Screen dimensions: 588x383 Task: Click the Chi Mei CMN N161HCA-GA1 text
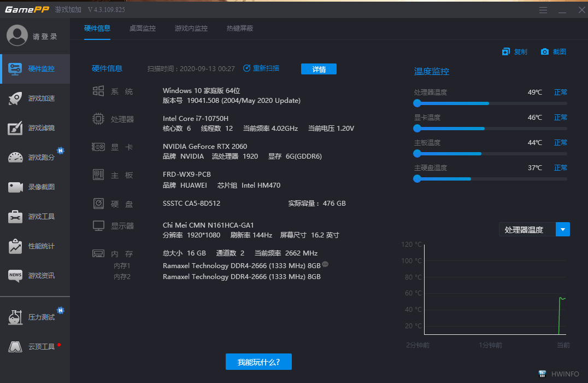(x=208, y=225)
